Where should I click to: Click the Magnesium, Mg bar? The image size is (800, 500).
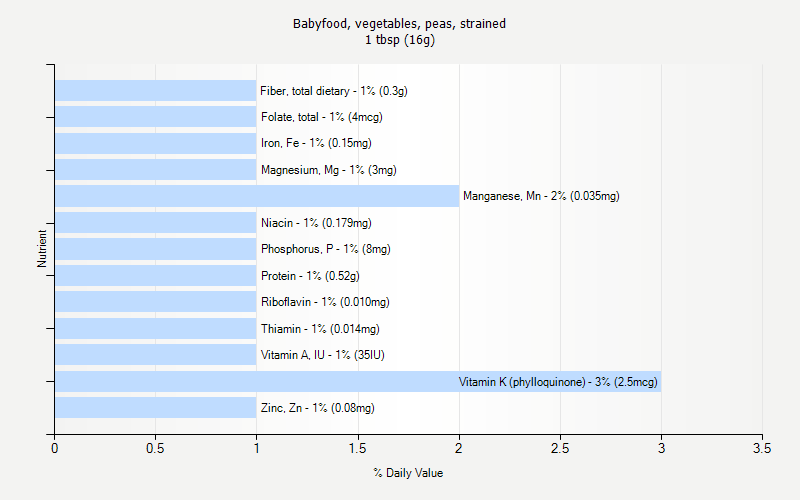[x=156, y=170]
